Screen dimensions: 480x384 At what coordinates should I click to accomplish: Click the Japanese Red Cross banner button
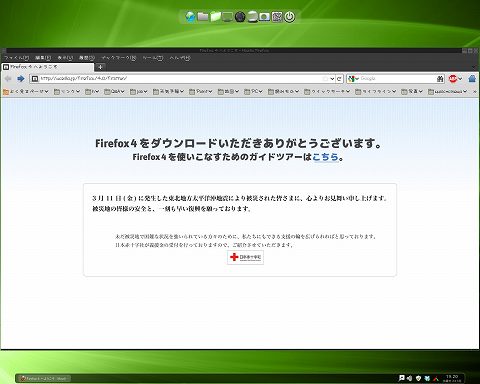[246, 257]
